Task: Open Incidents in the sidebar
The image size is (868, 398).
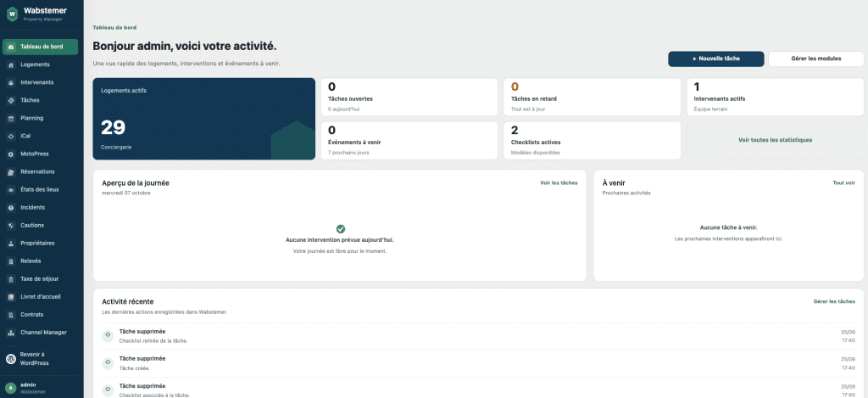Action: 40,207
